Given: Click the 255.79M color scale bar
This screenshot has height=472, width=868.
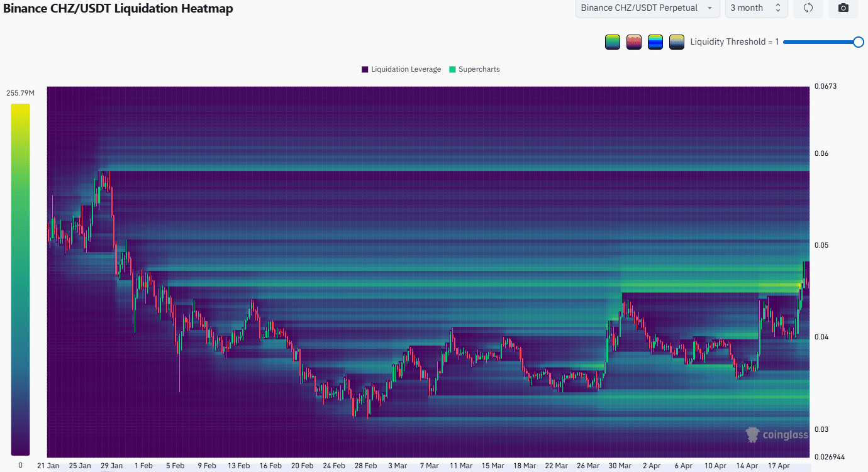Looking at the screenshot, I should (20, 279).
